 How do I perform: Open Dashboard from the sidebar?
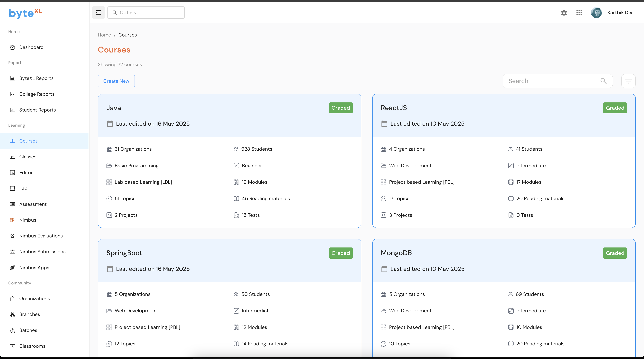click(31, 47)
